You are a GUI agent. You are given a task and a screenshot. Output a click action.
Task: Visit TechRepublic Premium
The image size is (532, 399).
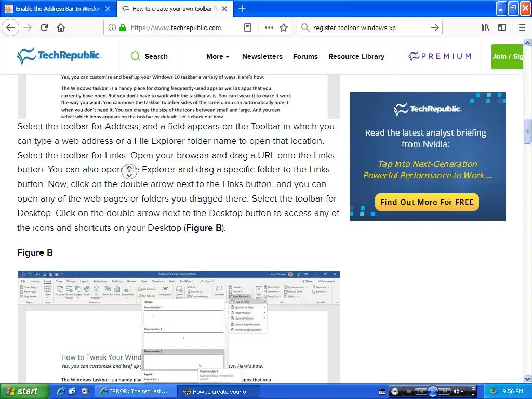pos(440,56)
